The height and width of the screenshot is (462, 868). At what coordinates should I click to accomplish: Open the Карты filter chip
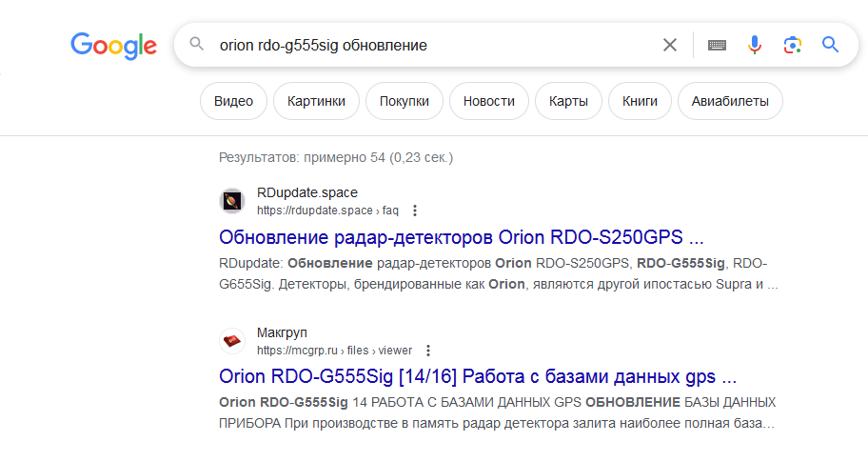pyautogui.click(x=568, y=101)
